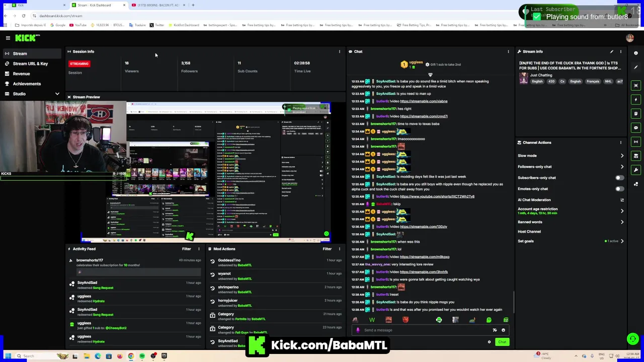Toggle lightning bolt activity widget in right sidebar
Screen dimensions: 644x362
click(636, 100)
